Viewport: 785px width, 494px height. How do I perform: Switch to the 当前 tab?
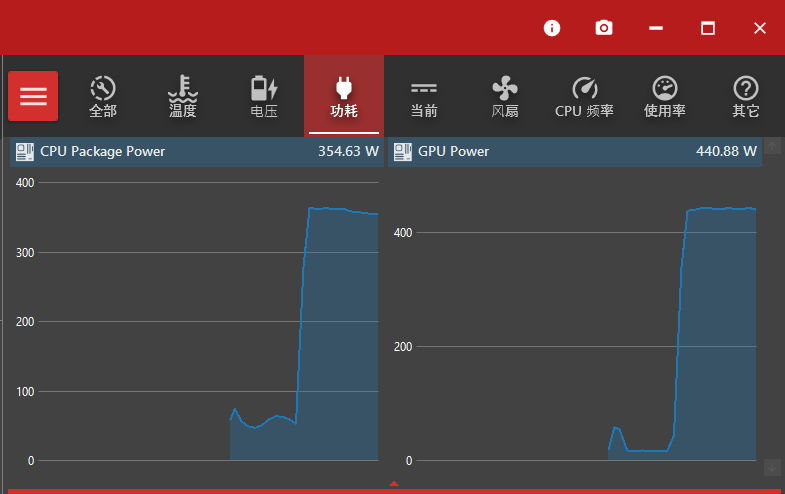(x=424, y=96)
